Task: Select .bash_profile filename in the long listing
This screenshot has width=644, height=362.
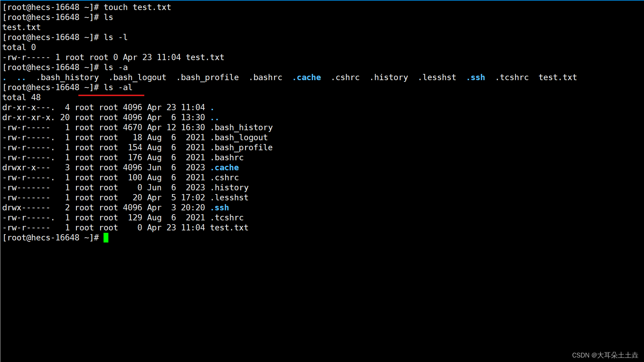Action: 242,147
